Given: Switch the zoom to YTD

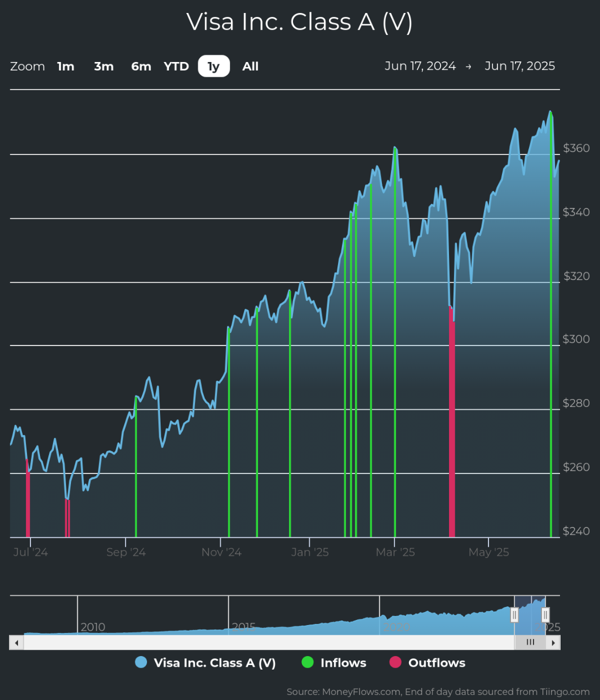Looking at the screenshot, I should pos(176,67).
